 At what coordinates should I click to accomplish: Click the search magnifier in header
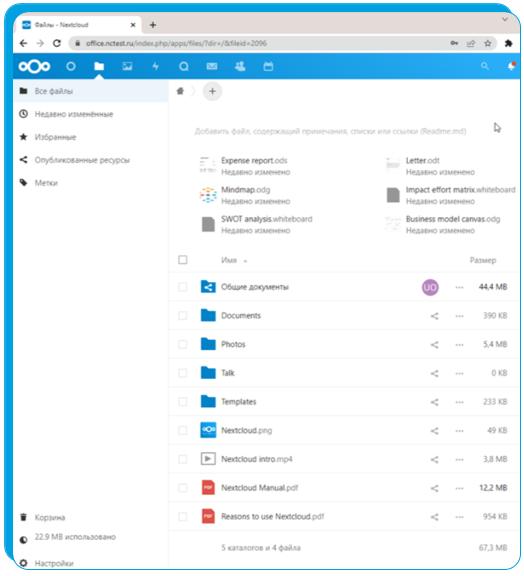click(485, 66)
